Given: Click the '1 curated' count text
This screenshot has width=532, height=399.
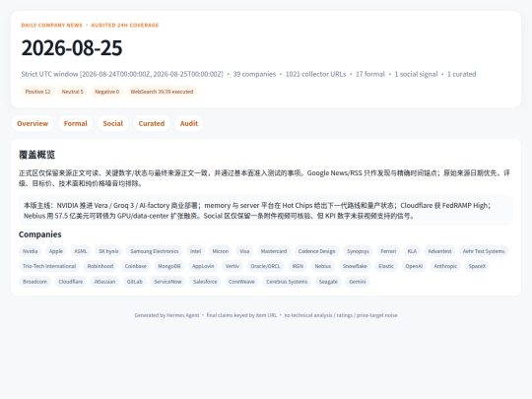Looking at the screenshot, I should click(x=461, y=74).
